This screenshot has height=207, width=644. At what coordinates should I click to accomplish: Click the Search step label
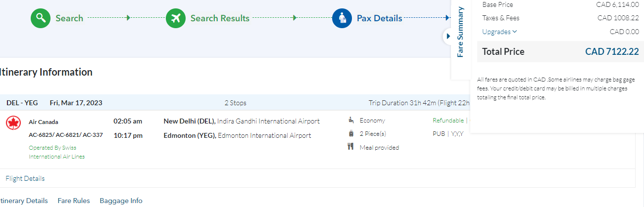click(69, 18)
